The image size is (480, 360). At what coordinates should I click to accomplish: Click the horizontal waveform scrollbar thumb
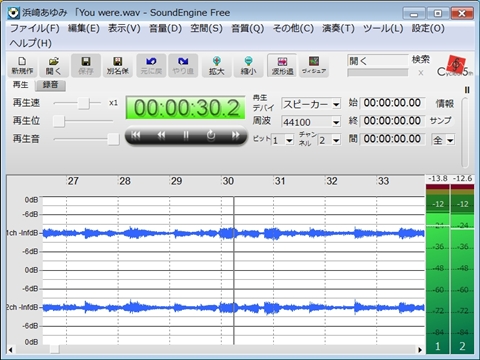click(54, 349)
